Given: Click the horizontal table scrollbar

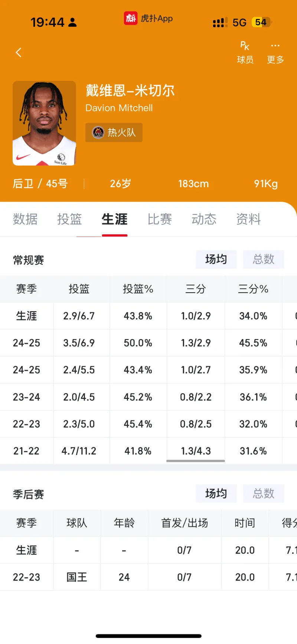Looking at the screenshot, I should click(x=196, y=461).
